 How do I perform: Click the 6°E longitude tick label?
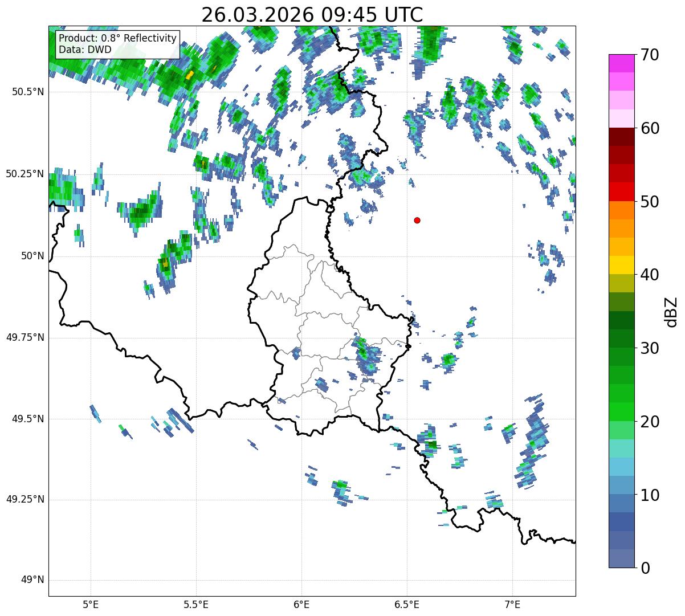pos(301,604)
